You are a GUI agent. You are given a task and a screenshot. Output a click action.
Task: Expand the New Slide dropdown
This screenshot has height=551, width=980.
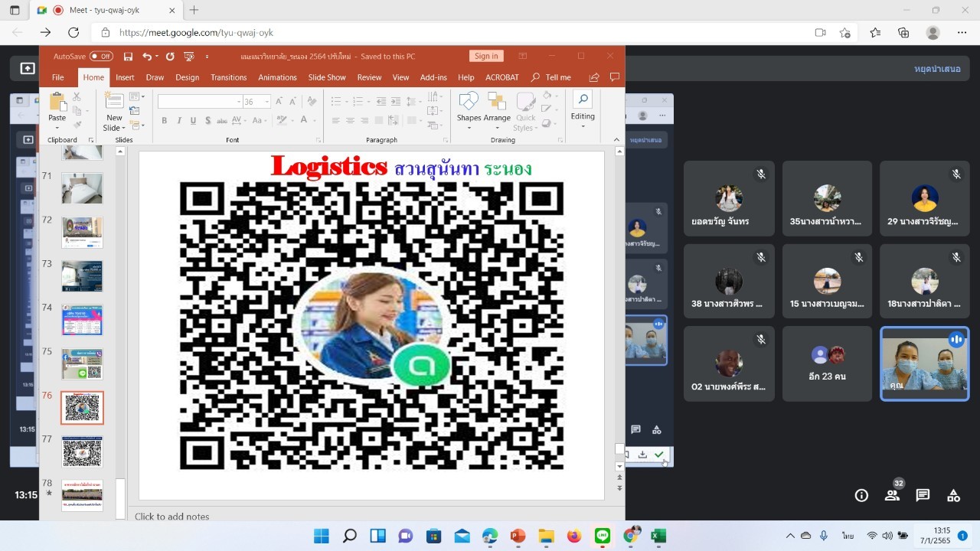[114, 128]
